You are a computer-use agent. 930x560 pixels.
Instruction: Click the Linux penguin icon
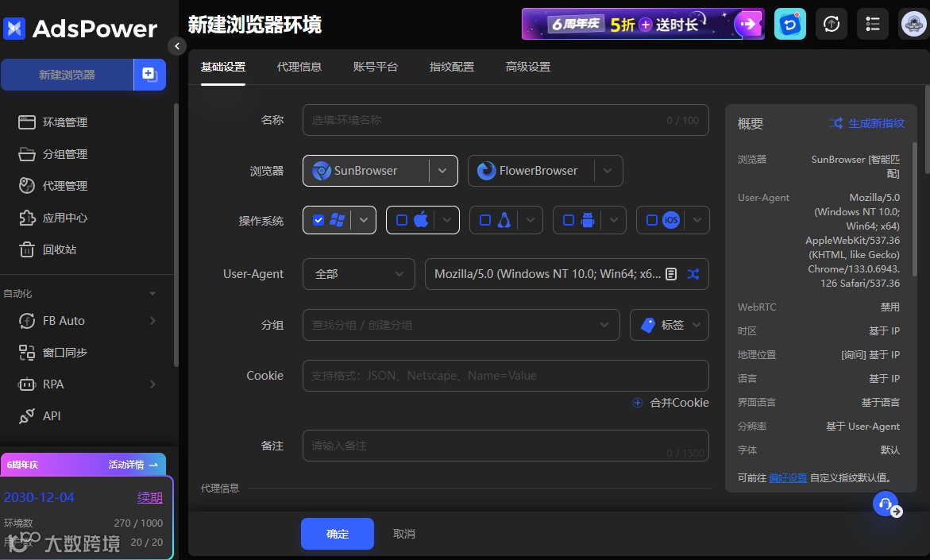(x=504, y=220)
